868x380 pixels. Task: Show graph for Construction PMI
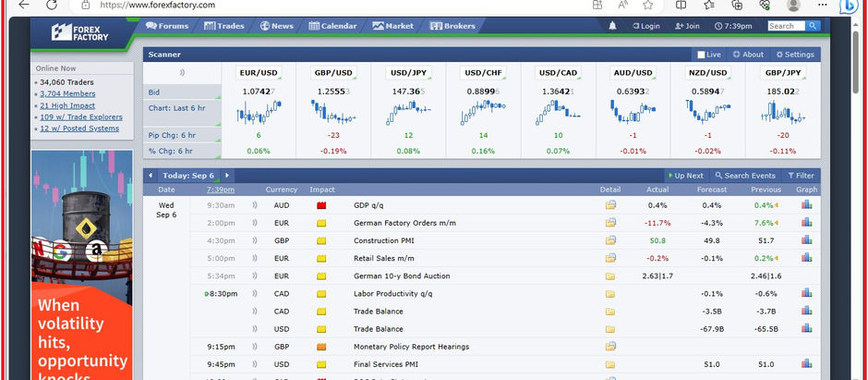coord(806,239)
